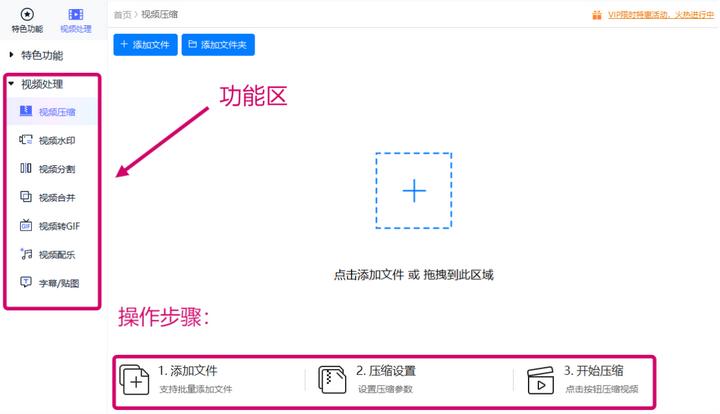This screenshot has width=720, height=414.
Task: Open the 视频转GIF sidebar item label
Action: coord(59,226)
